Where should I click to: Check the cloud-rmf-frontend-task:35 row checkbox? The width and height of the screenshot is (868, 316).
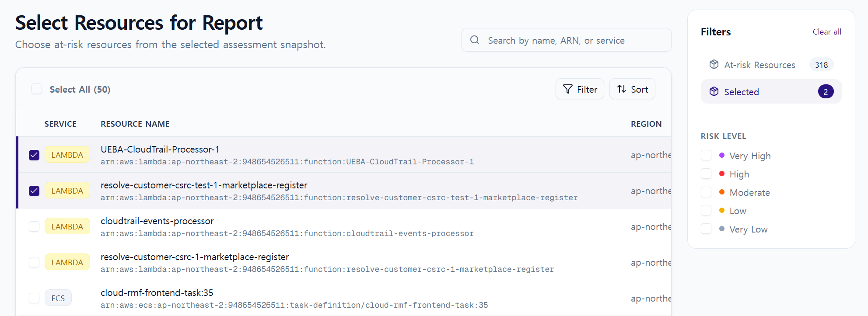(34, 298)
